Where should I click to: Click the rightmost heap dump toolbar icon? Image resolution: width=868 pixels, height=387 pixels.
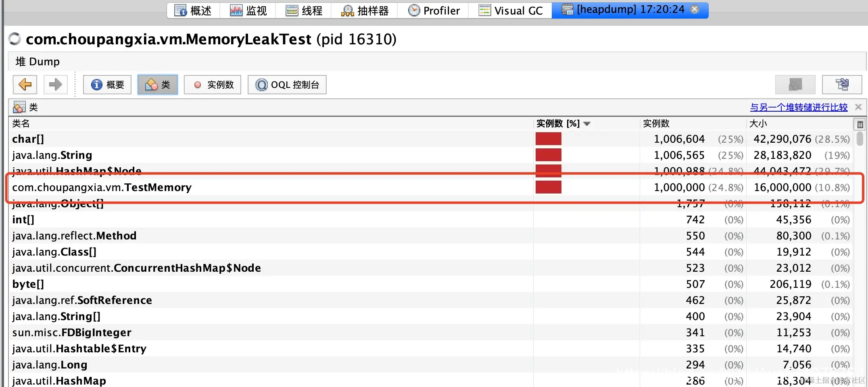pyautogui.click(x=842, y=85)
